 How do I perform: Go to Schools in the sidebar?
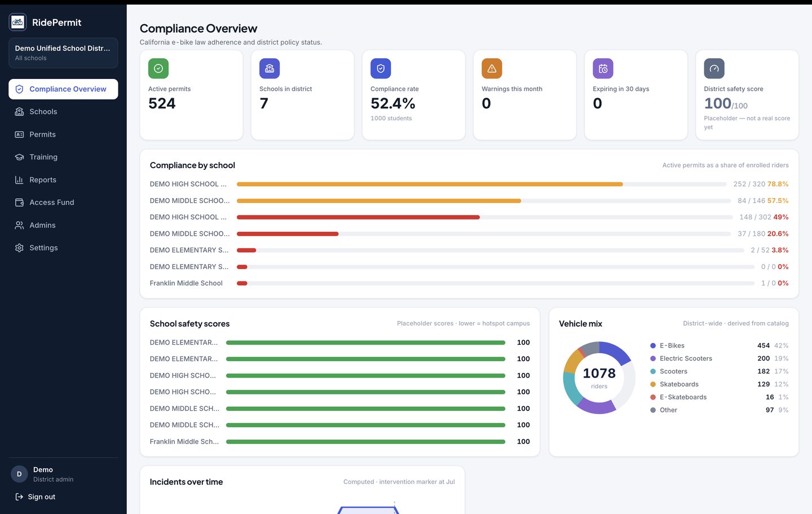(x=63, y=112)
